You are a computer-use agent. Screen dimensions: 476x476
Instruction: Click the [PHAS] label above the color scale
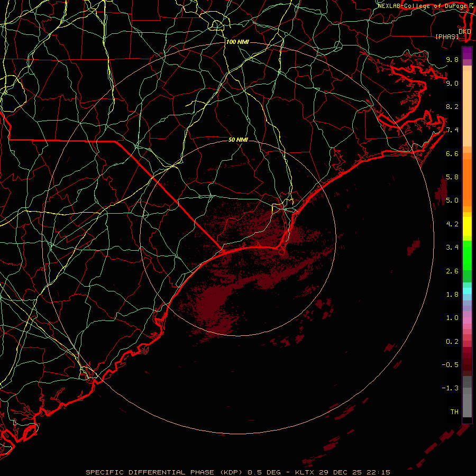[x=447, y=36]
